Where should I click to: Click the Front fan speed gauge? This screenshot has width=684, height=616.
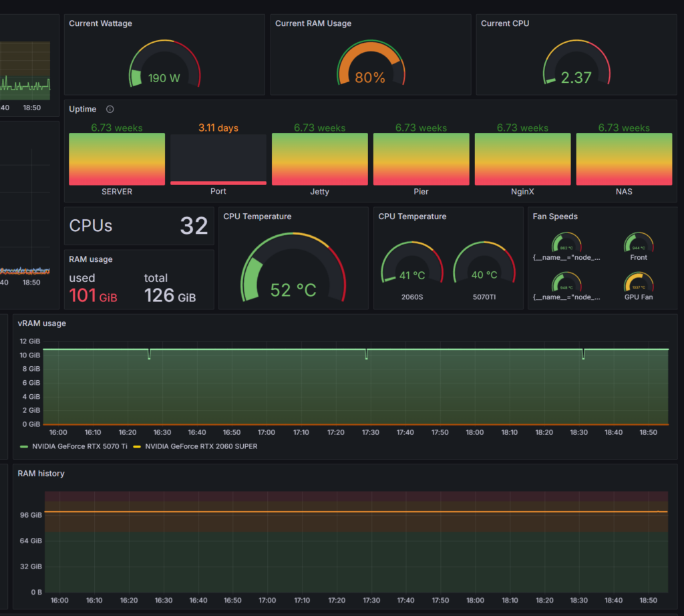[x=639, y=243]
